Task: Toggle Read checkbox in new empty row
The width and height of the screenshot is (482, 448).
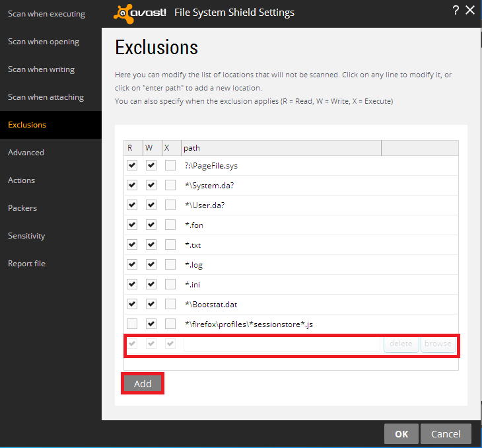Action: 132,344
